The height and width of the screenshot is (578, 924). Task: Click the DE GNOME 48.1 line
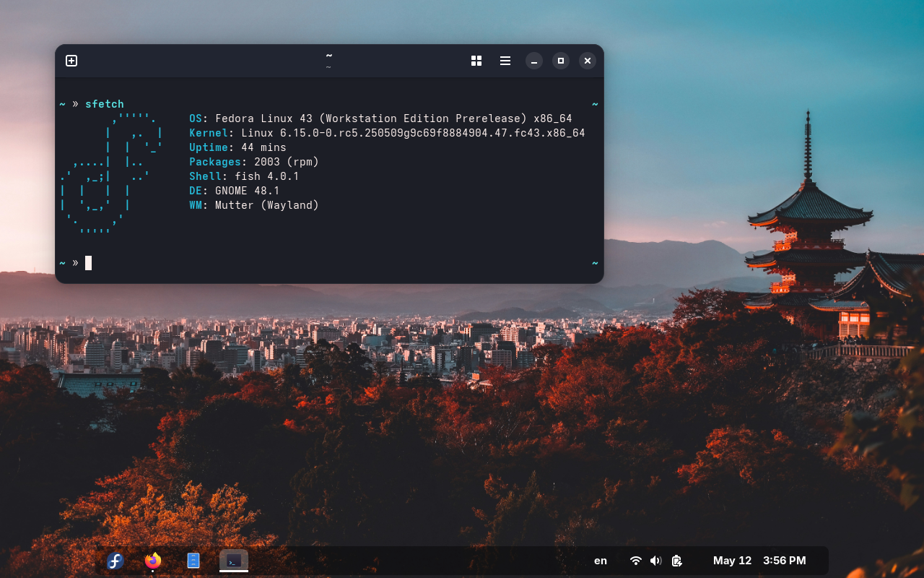tap(235, 191)
